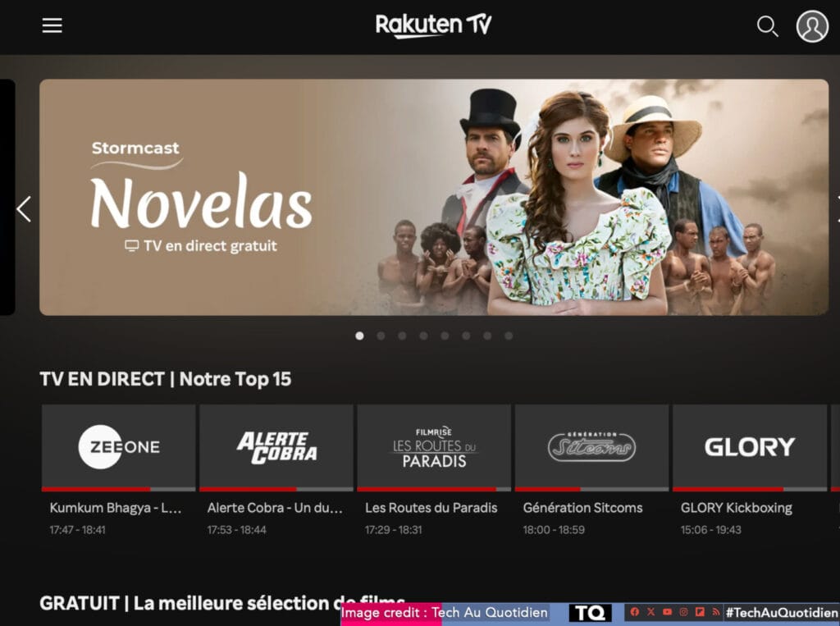Open the search magnifier icon
840x626 pixels.
tap(767, 25)
